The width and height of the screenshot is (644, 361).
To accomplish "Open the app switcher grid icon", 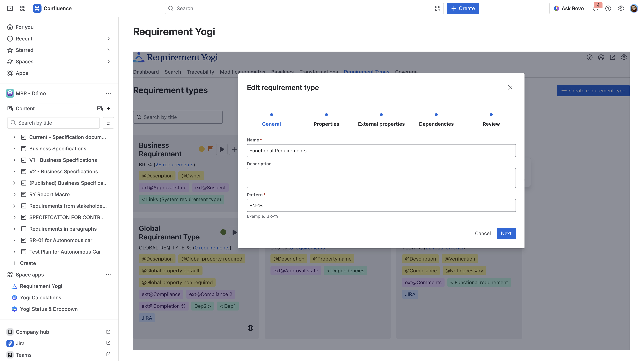I will pos(23,9).
